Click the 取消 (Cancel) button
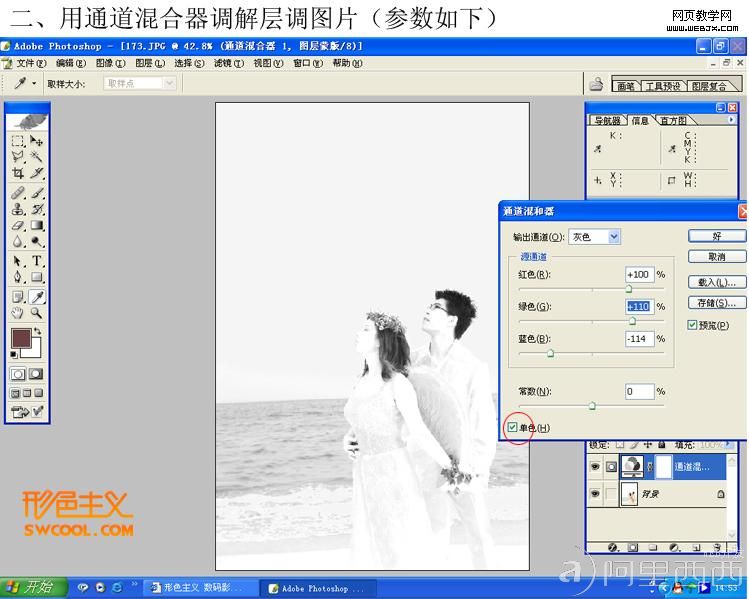 tap(716, 257)
